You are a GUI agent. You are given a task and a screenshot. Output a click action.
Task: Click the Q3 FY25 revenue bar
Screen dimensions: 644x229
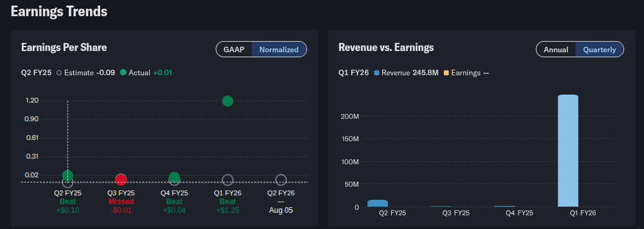441,207
